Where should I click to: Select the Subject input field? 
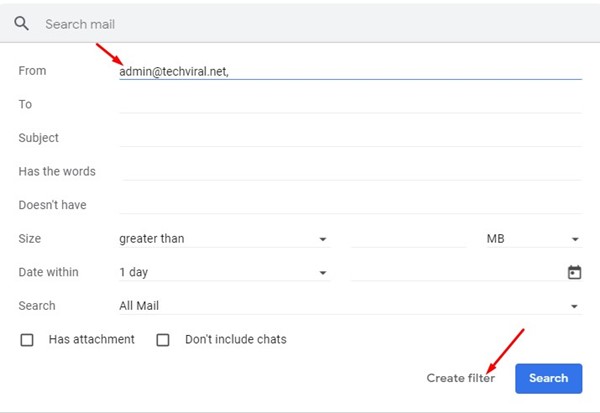(351, 138)
